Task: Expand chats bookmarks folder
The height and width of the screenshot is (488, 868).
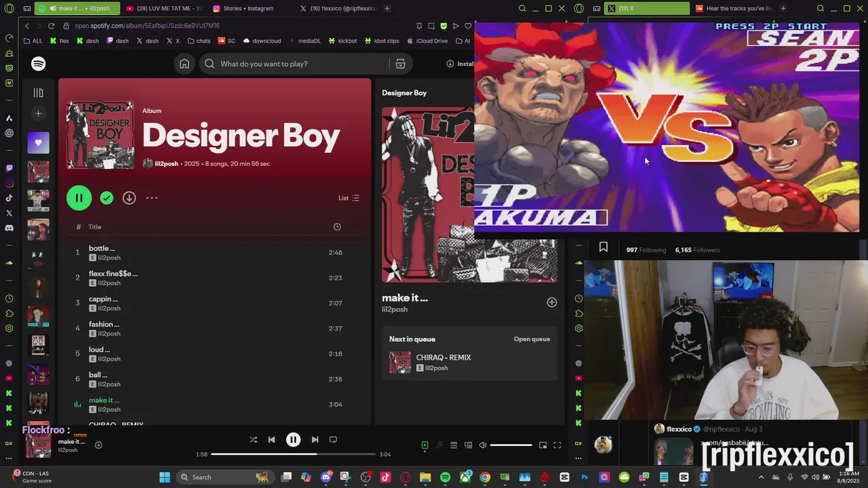Action: pyautogui.click(x=199, y=41)
